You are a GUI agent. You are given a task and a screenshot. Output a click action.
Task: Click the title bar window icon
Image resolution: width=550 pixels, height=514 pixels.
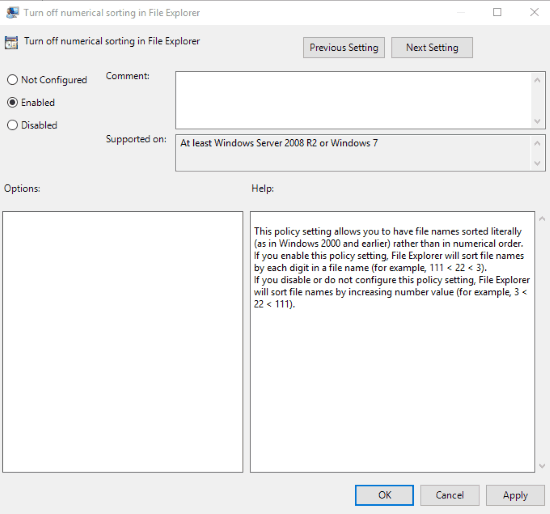pos(12,13)
